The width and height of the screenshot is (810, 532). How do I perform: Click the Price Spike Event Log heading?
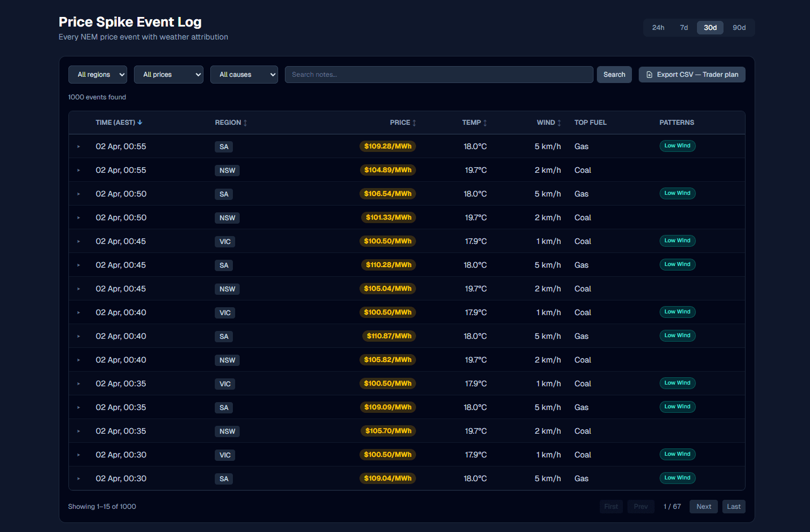point(130,22)
